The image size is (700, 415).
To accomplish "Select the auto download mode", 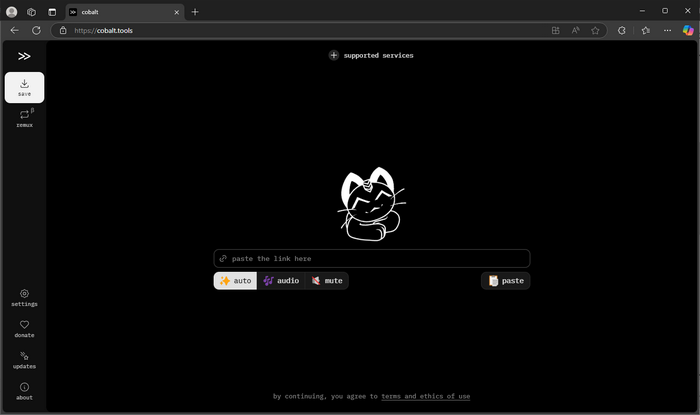I will tap(235, 281).
